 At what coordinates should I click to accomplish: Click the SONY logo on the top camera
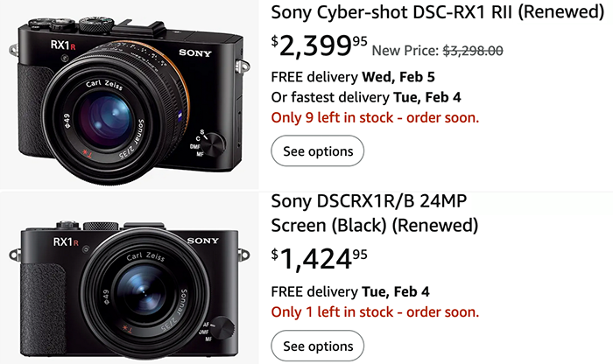click(195, 52)
